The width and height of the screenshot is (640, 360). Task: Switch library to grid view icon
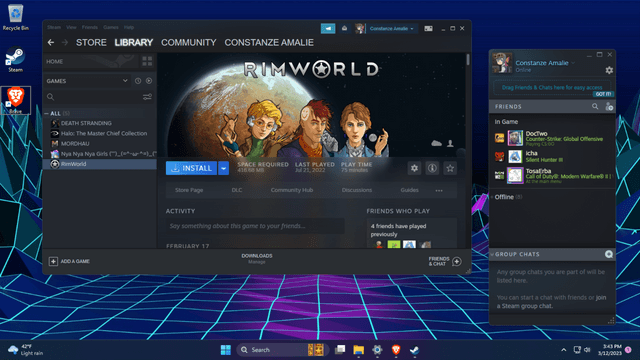pos(147,62)
